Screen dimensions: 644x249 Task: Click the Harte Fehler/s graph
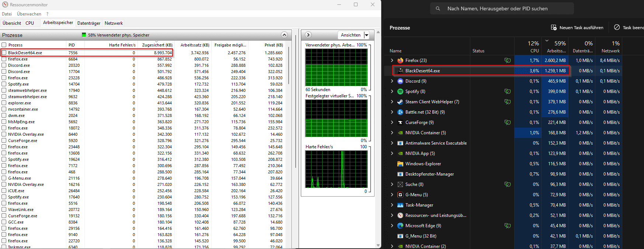(x=337, y=169)
